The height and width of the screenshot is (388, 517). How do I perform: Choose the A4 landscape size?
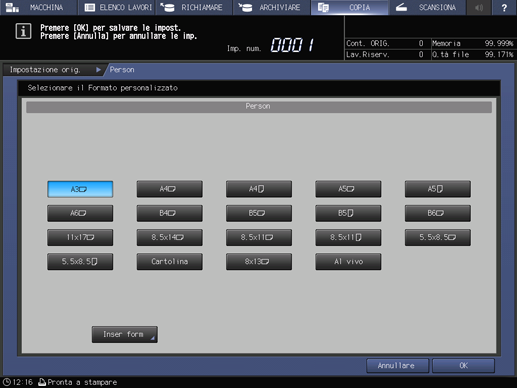pos(169,189)
